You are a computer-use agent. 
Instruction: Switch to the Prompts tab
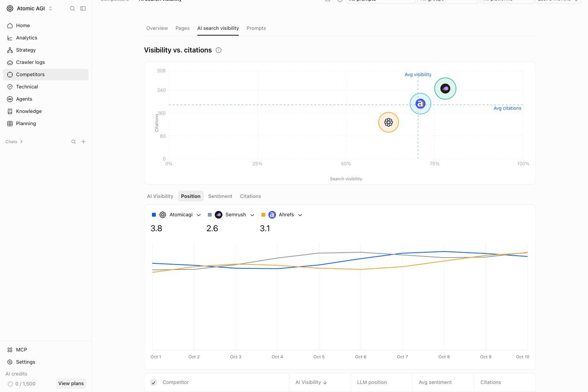coord(256,28)
